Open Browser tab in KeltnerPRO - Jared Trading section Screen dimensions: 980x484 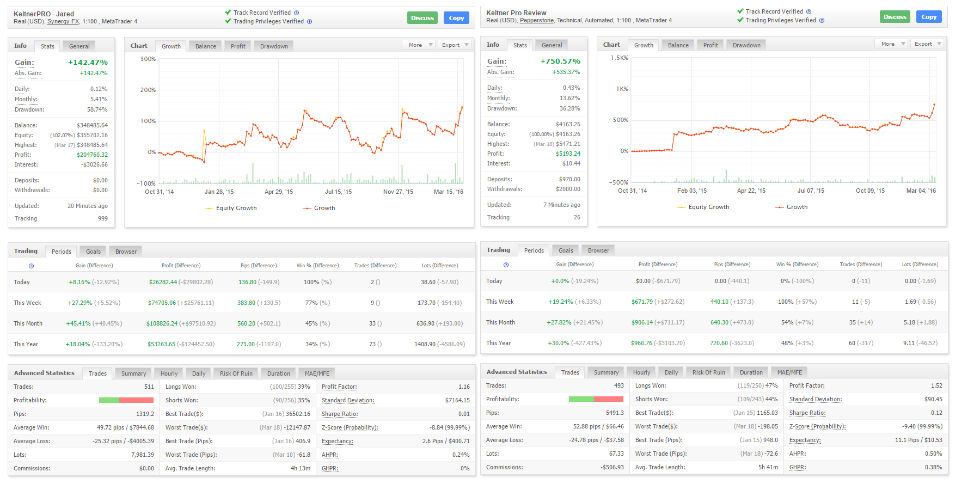[126, 252]
